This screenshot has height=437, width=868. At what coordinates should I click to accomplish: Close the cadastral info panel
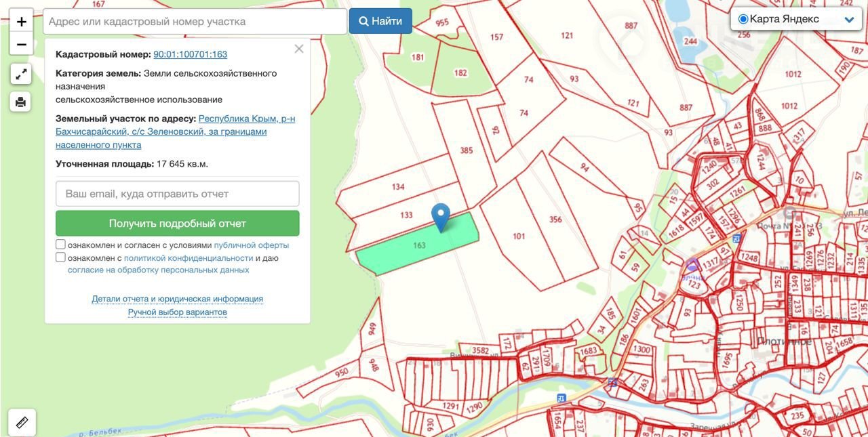coord(299,49)
